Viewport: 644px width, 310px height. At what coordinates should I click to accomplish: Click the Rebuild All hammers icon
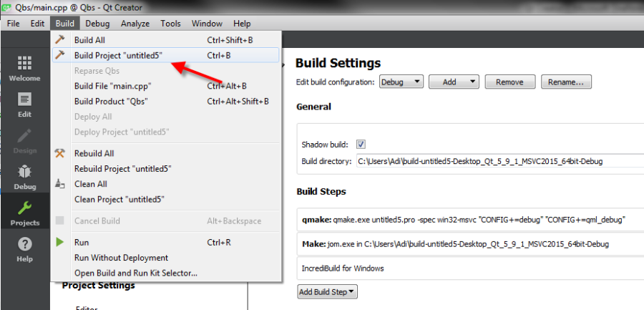pos(61,153)
